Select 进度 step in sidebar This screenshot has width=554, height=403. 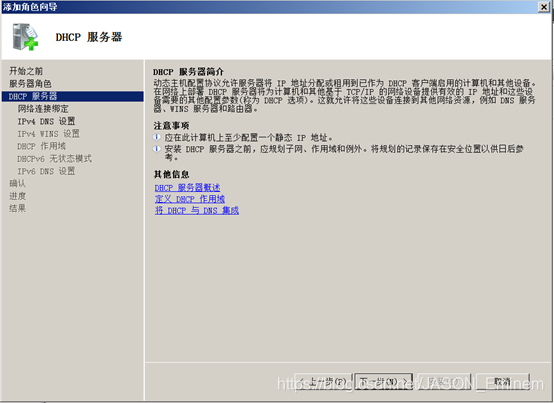pyautogui.click(x=17, y=196)
